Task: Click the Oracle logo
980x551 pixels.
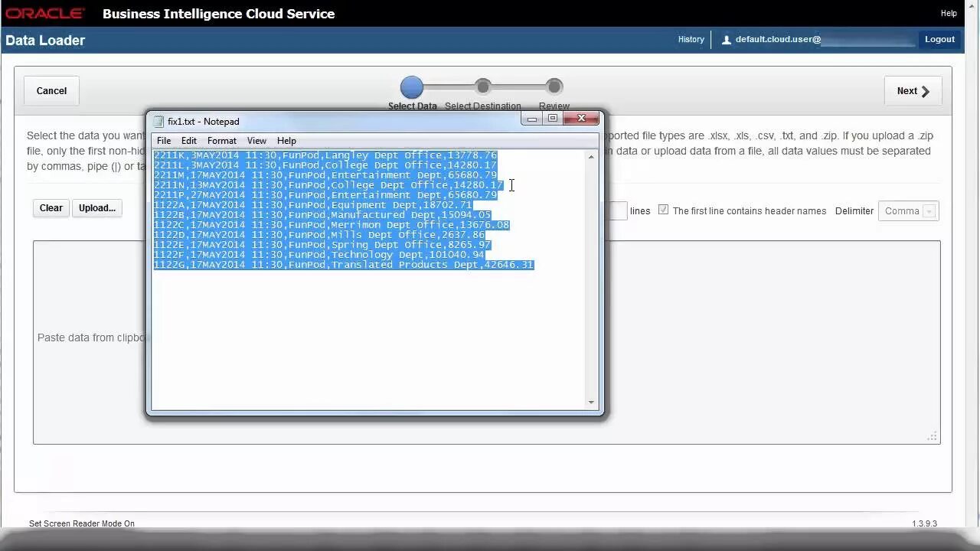Action: (45, 14)
